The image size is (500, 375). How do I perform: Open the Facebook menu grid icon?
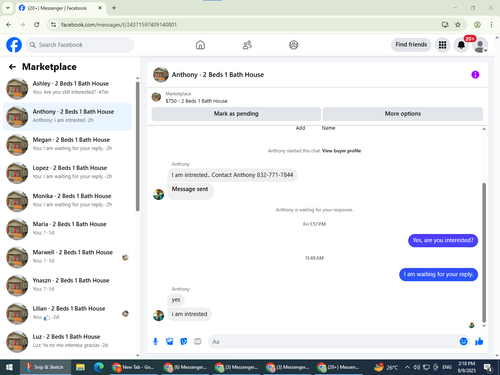click(x=442, y=45)
